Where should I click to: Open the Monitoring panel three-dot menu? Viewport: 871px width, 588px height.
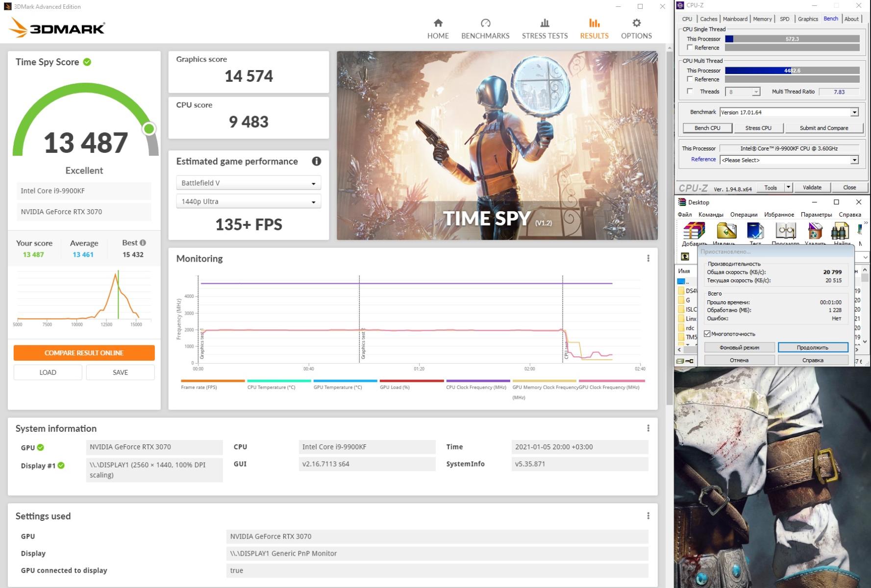[x=648, y=258]
